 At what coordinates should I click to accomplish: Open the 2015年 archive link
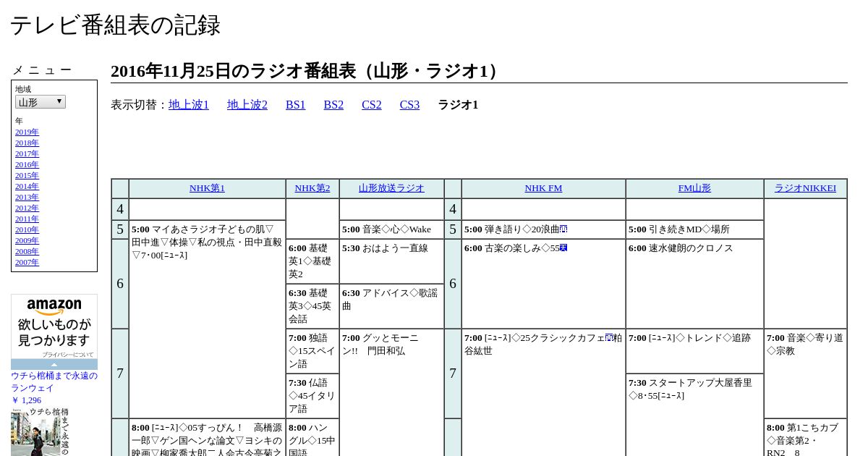(27, 176)
